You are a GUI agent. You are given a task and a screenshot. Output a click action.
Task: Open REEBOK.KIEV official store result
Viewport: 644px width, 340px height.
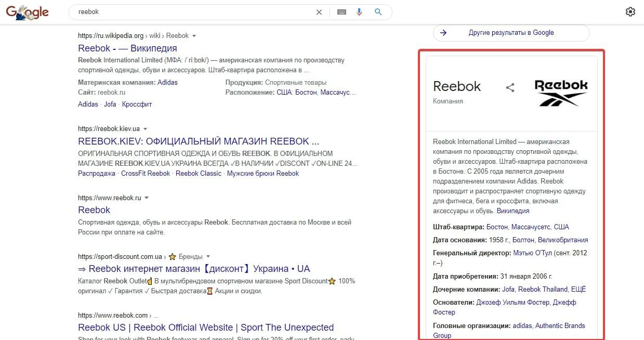[199, 141]
